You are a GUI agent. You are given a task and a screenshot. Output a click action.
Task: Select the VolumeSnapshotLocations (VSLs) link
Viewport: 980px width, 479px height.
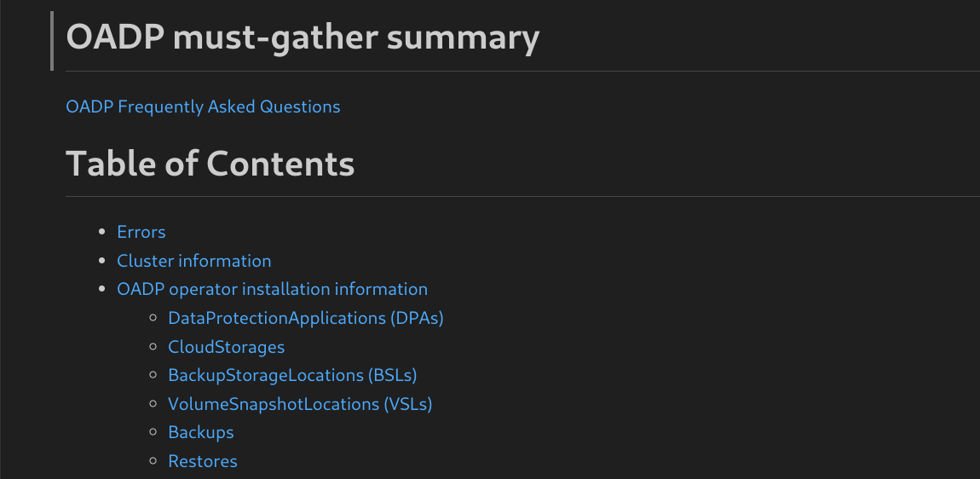[x=300, y=404]
